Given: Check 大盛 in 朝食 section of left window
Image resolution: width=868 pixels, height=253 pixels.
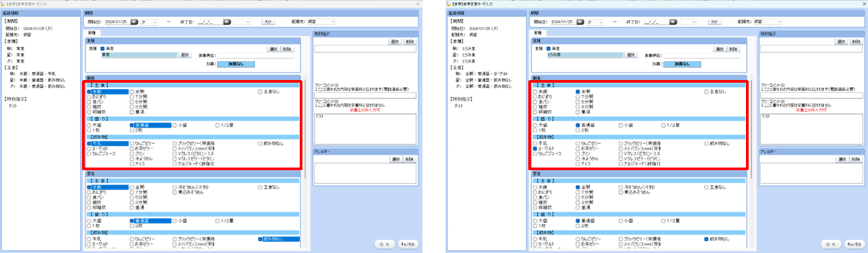Looking at the screenshot, I should (90, 125).
